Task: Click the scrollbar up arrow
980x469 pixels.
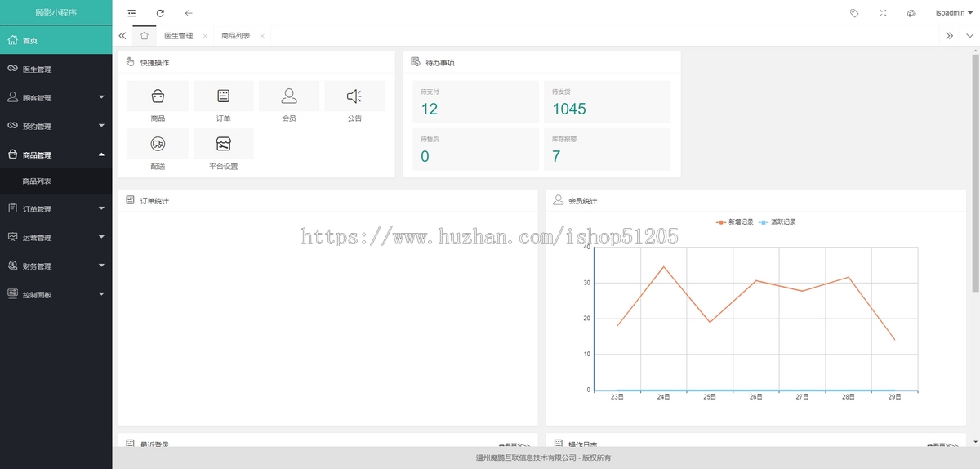Action: [975, 51]
